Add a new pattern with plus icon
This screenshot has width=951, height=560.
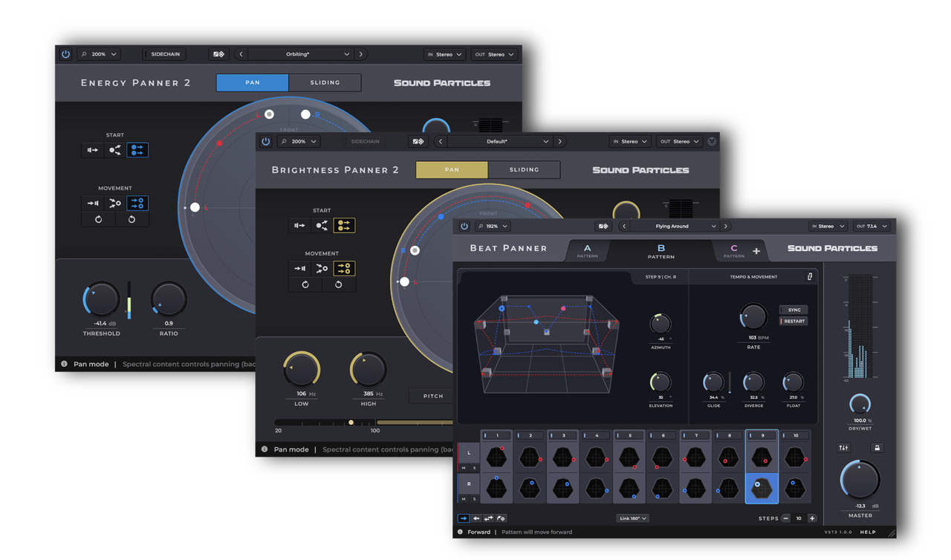click(x=756, y=251)
